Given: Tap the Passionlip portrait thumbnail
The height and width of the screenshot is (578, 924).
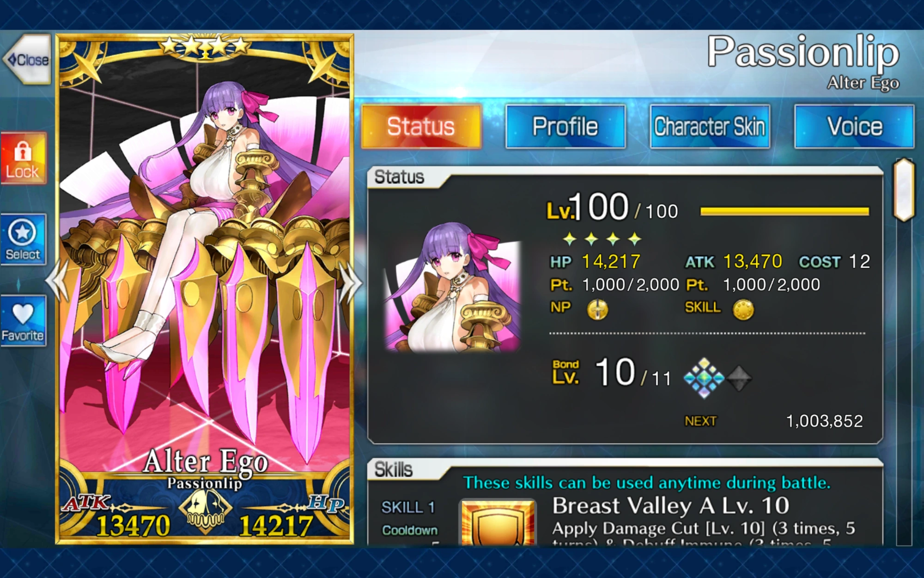Looking at the screenshot, I should (452, 288).
